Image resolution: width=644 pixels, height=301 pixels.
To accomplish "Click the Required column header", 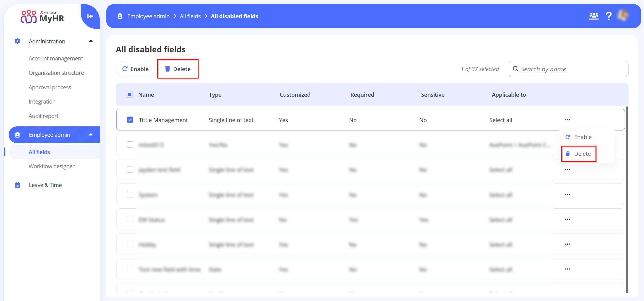I will tap(362, 95).
